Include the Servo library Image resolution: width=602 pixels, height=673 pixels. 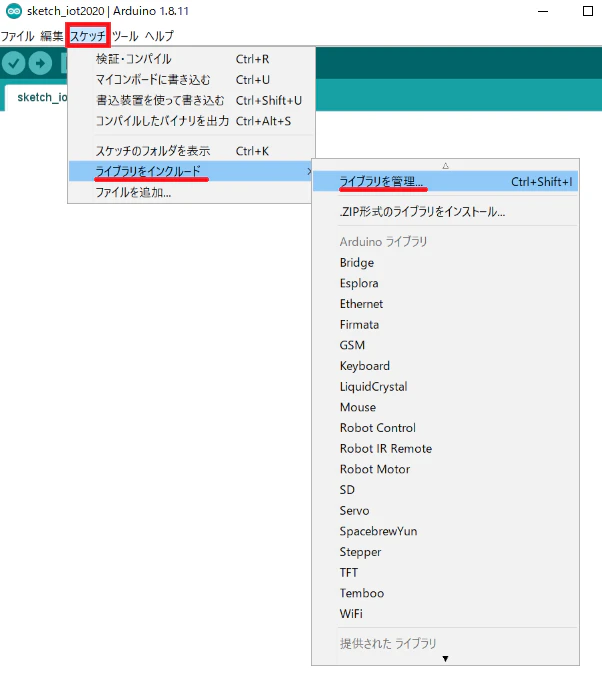point(445,510)
